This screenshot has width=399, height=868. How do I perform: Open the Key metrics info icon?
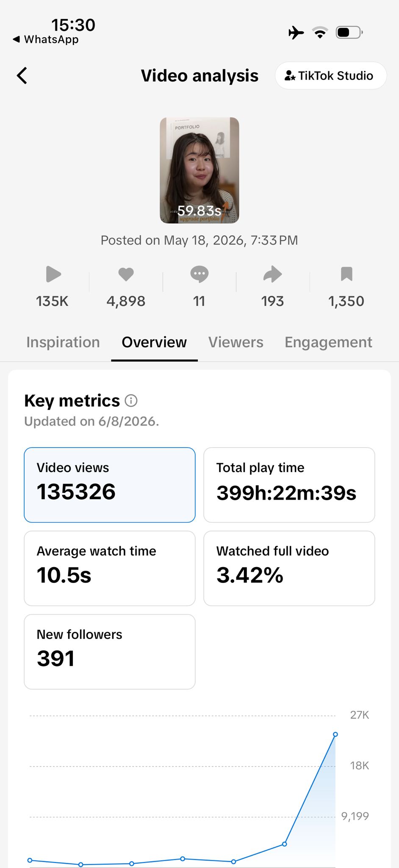(x=131, y=401)
